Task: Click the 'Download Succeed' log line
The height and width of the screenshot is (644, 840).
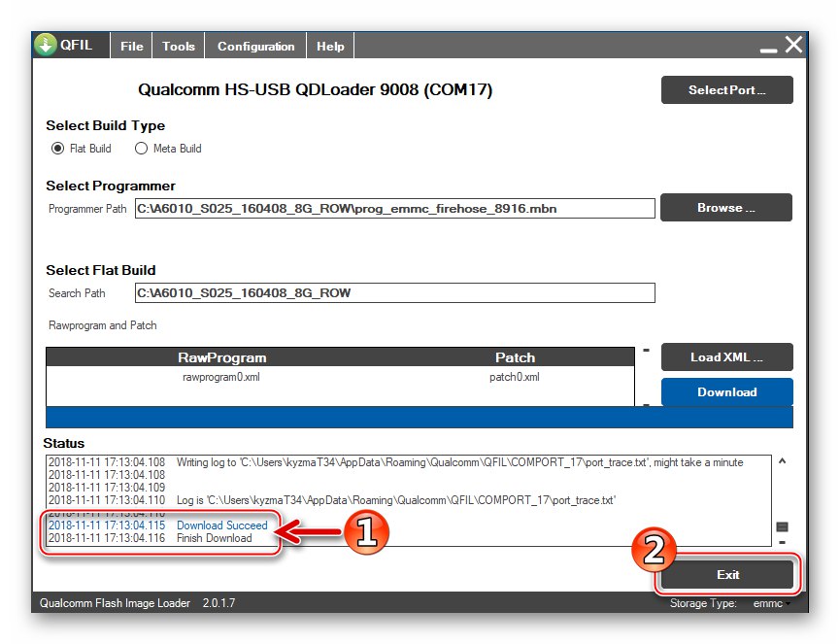Action: tap(158, 525)
